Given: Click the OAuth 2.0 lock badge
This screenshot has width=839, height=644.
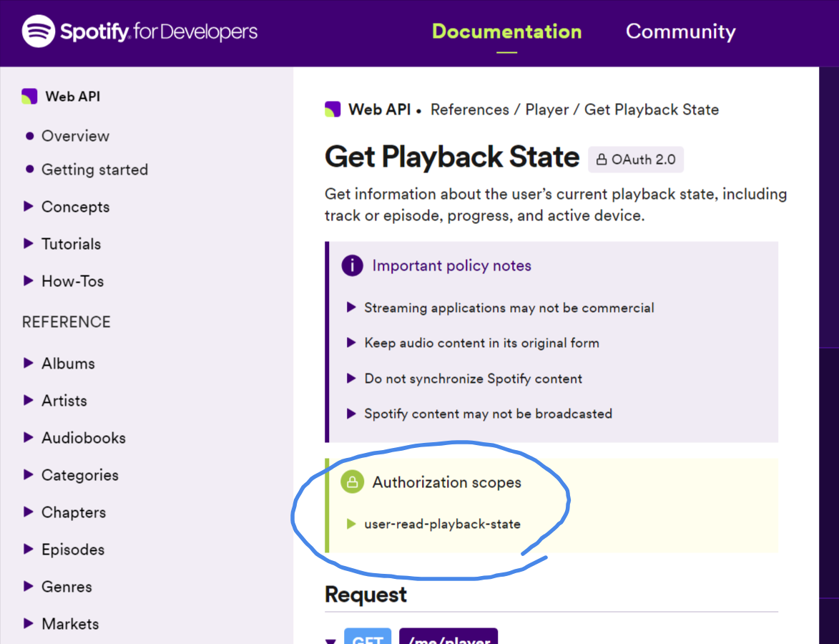Looking at the screenshot, I should (x=635, y=160).
